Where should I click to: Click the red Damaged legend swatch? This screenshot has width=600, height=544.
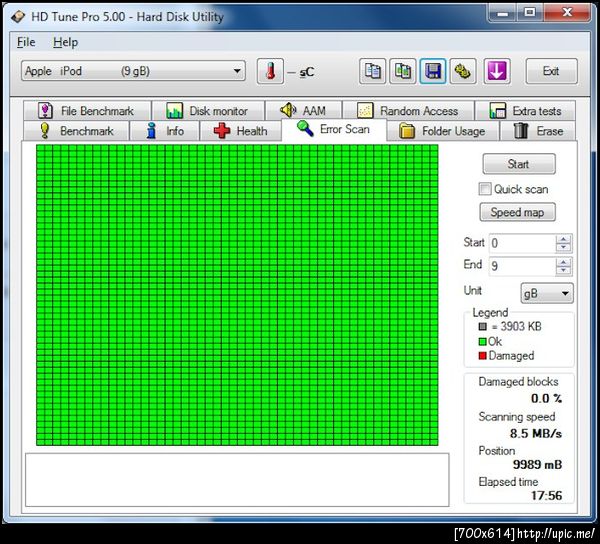482,356
